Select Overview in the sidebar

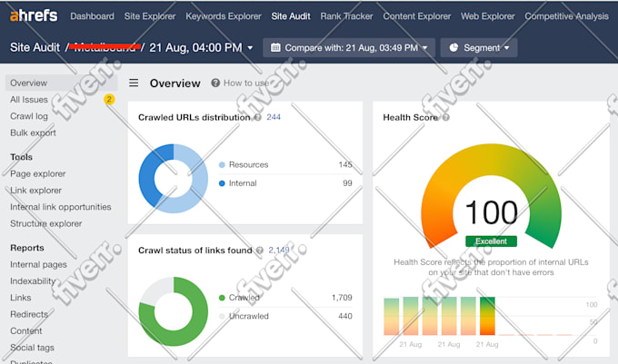tap(61, 83)
